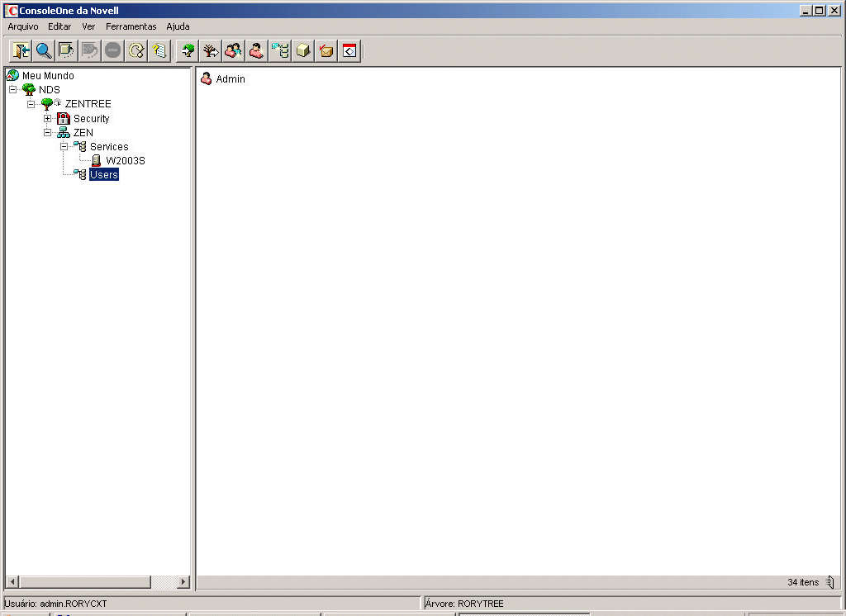Screen dimensions: 846x616
Task: Click the Set as Root toolbar icon
Action: pos(66,51)
